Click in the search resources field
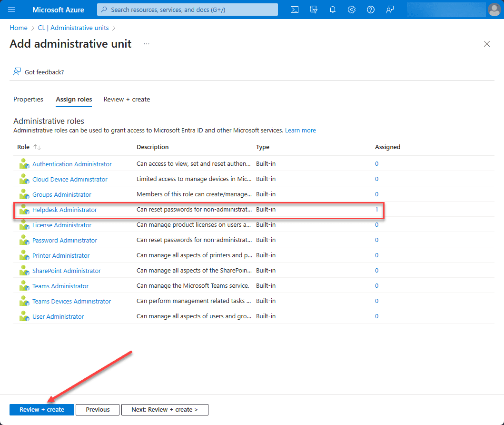The height and width of the screenshot is (425, 504). click(188, 10)
